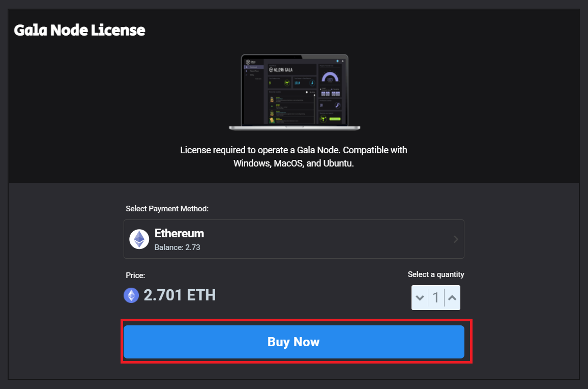This screenshot has height=389, width=588.
Task: Click the highlighted Dashboard item in laptop preview
Action: (254, 67)
